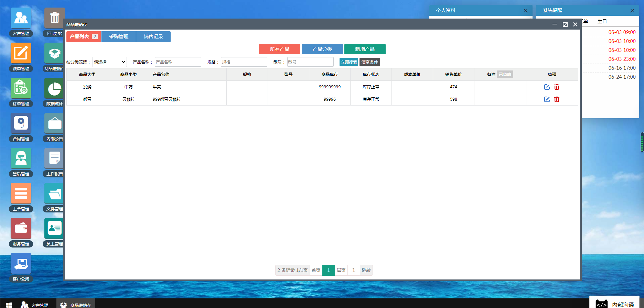
Task: Open the 财务管理 wallet icon
Action: coord(21,229)
